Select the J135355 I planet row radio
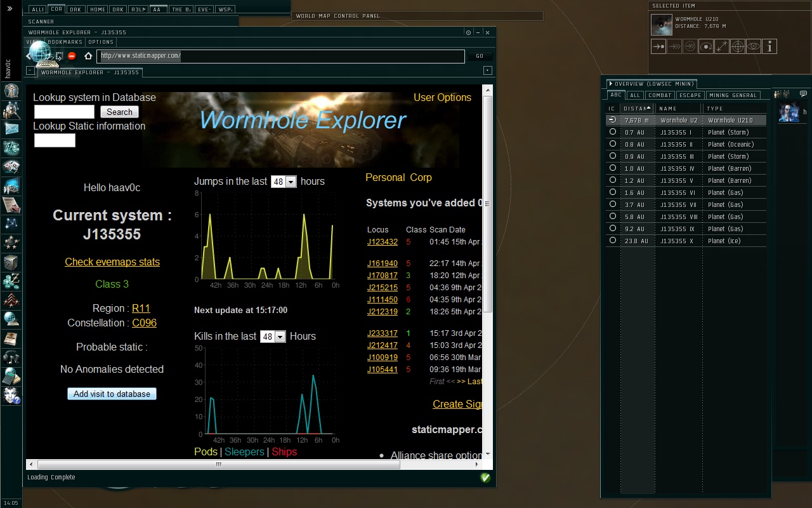This screenshot has width=812, height=508. 612,132
